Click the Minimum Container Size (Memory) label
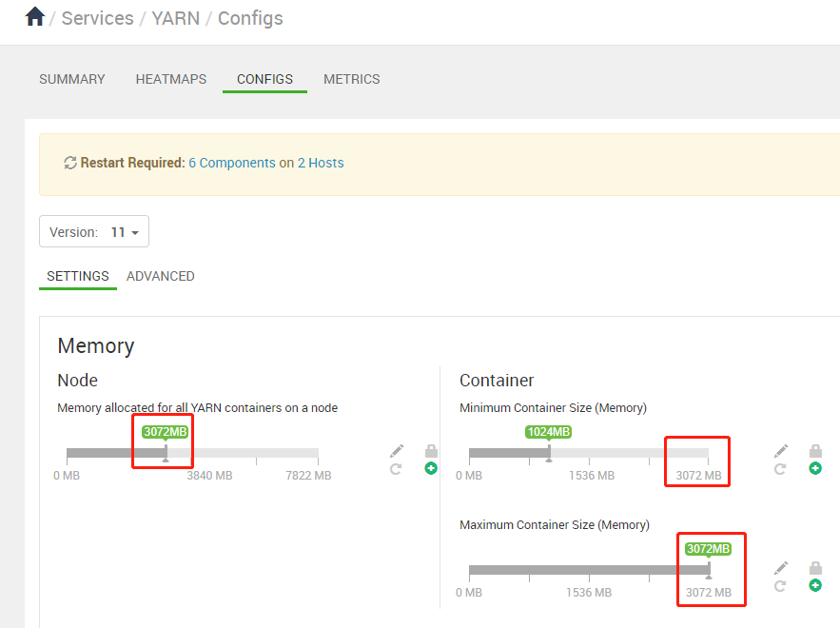Viewport: 840px width, 628px height. coord(553,408)
